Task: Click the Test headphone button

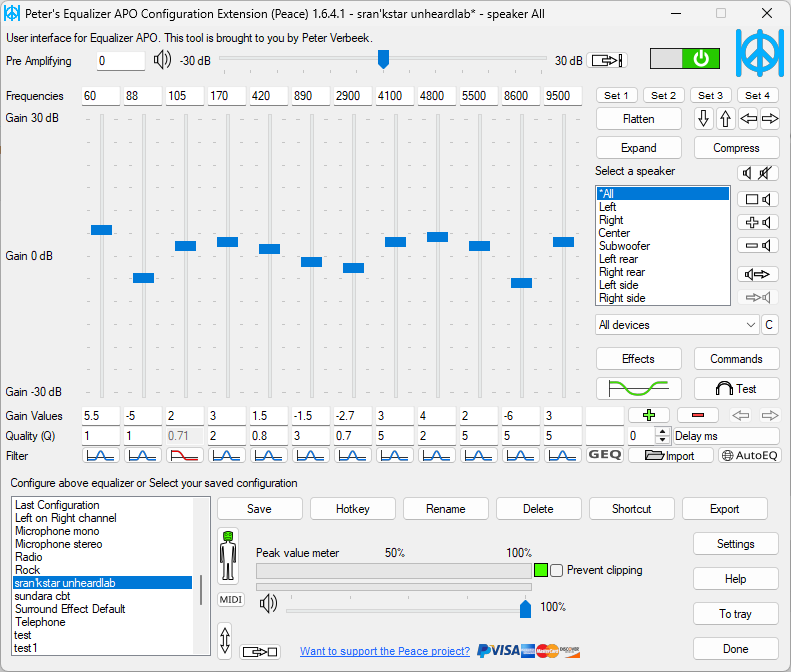Action: tap(737, 388)
